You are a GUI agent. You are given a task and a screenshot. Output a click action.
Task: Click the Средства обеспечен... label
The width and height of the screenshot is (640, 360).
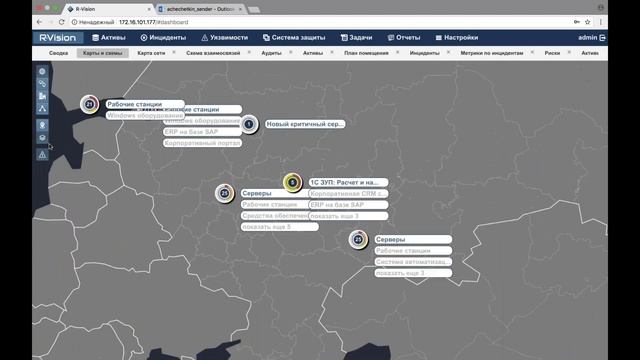click(x=275, y=216)
